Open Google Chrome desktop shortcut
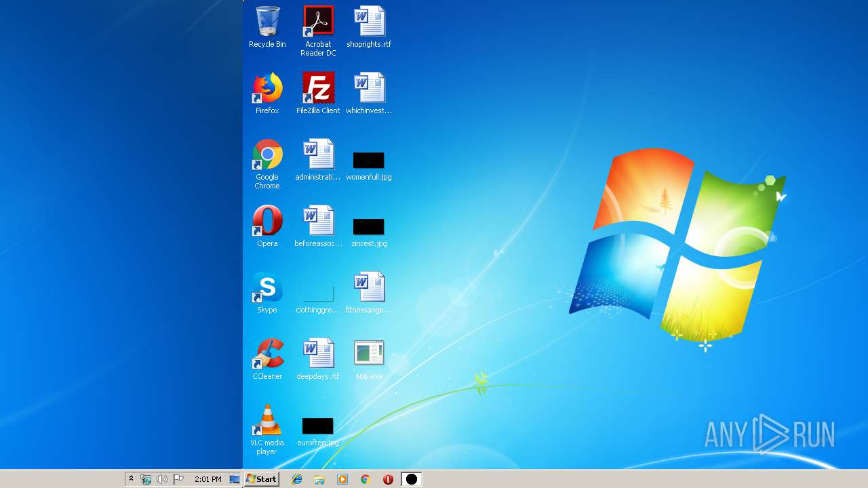Viewport: 868px width, 488px height. click(x=267, y=164)
